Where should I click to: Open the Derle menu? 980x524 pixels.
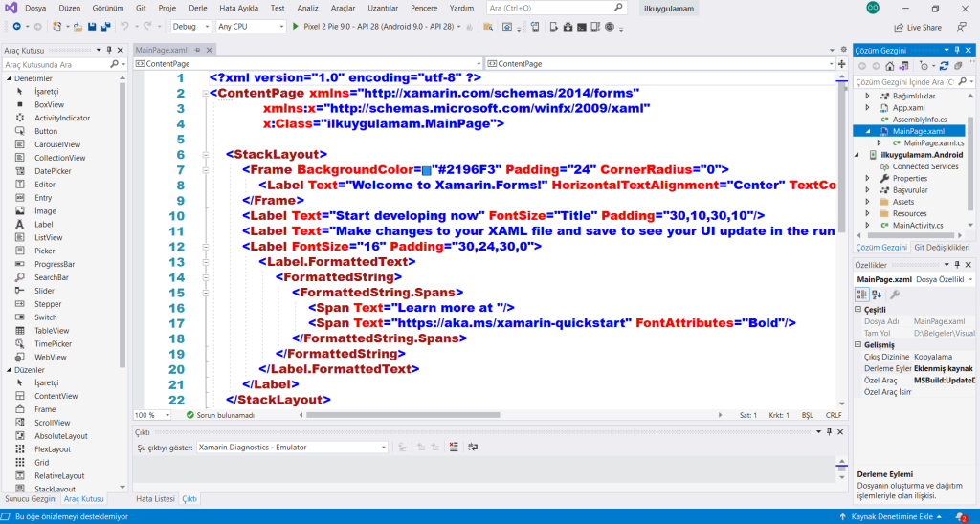point(197,8)
